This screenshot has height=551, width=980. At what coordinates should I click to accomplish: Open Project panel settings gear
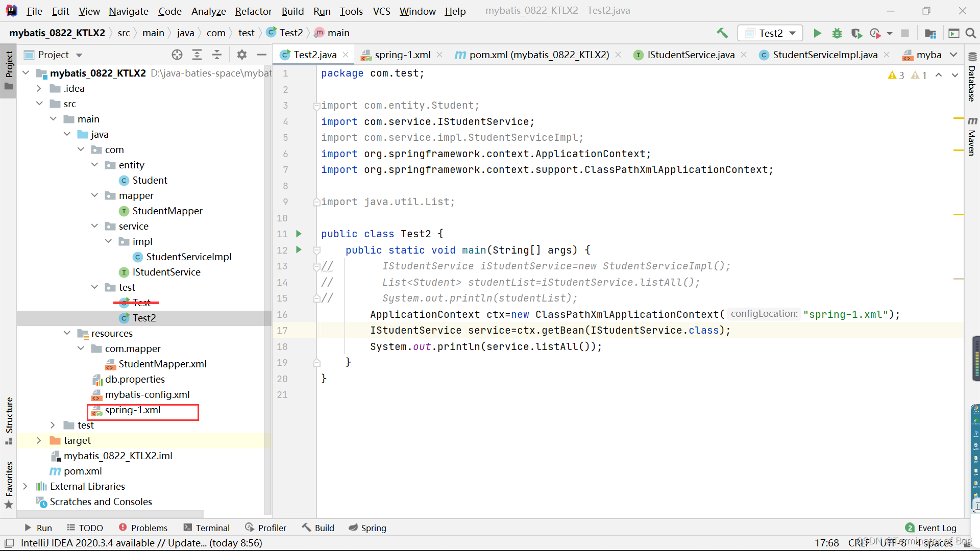[242, 55]
